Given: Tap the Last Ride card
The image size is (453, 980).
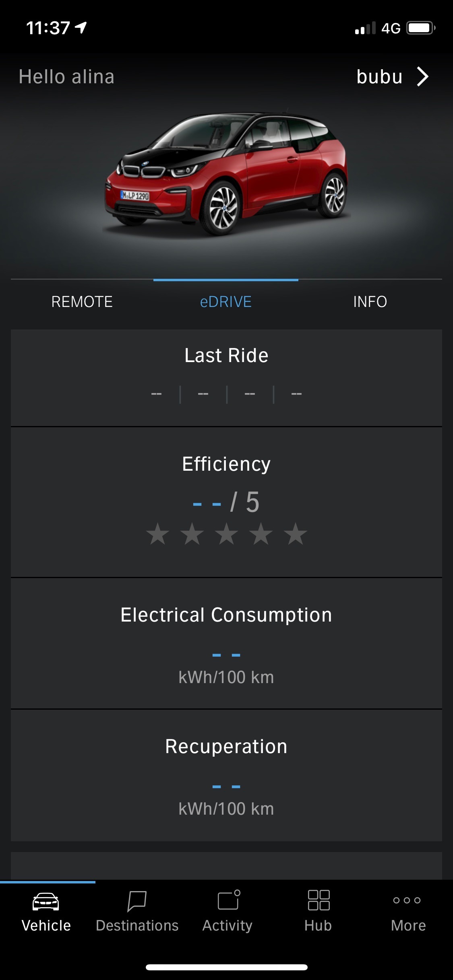Looking at the screenshot, I should [x=226, y=377].
